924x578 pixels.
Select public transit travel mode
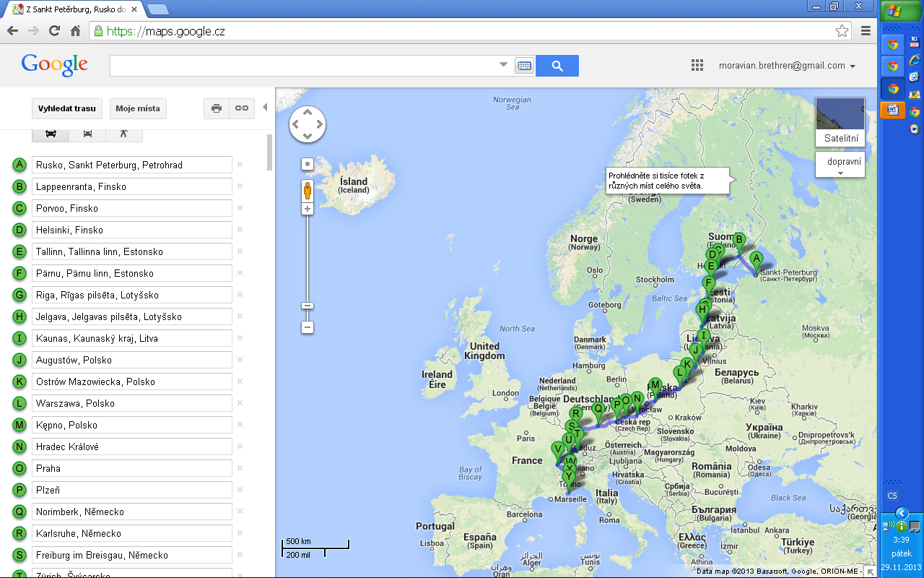point(87,134)
